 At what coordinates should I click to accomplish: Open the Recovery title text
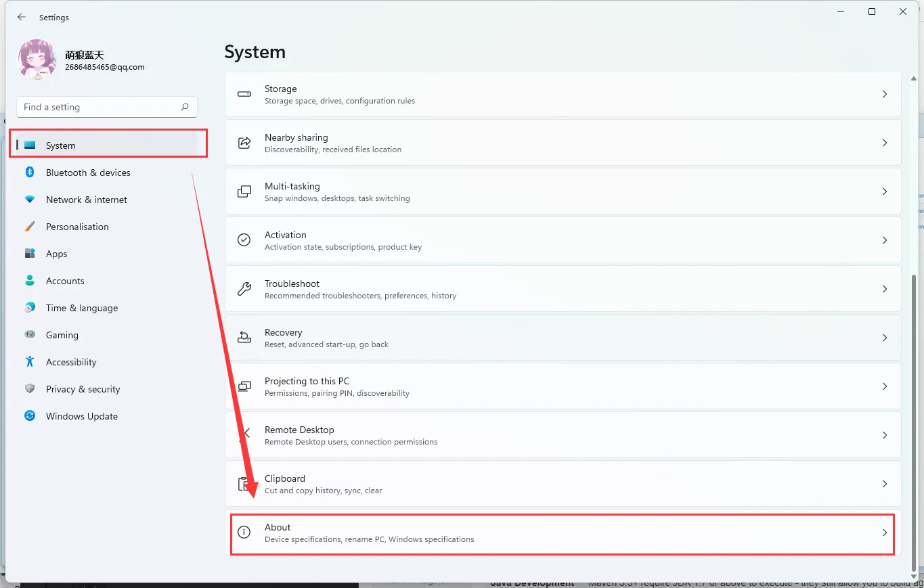tap(283, 332)
